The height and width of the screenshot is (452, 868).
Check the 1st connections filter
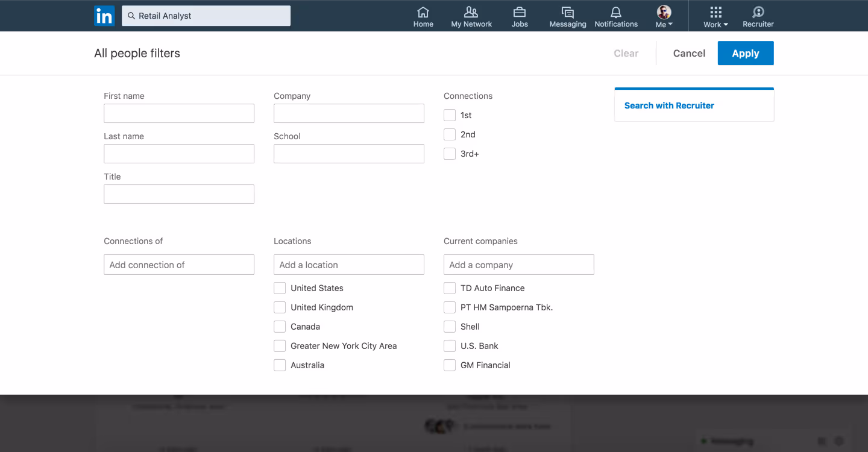coord(449,115)
